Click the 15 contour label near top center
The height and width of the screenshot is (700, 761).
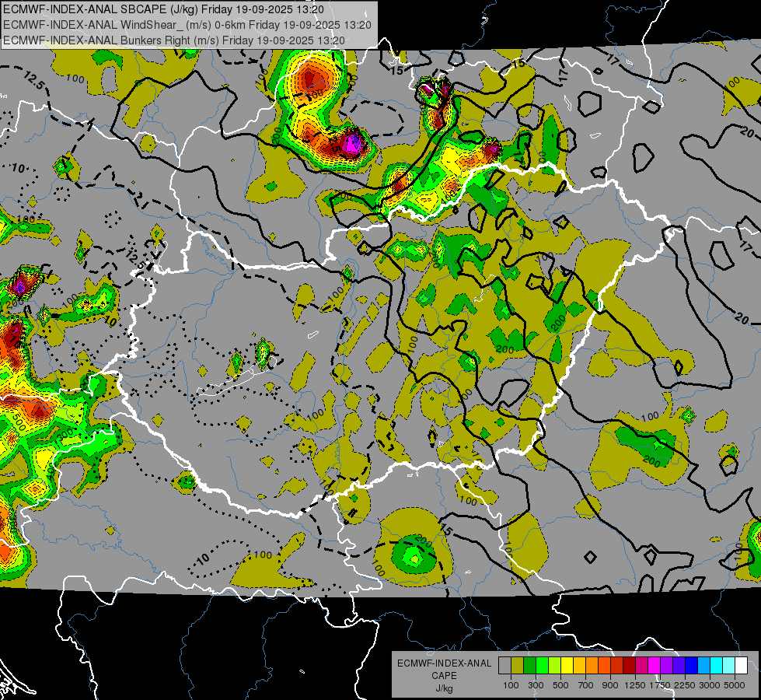tap(397, 71)
